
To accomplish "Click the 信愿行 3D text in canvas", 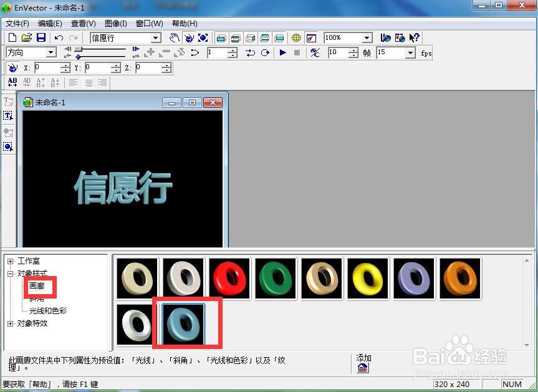I will point(123,188).
